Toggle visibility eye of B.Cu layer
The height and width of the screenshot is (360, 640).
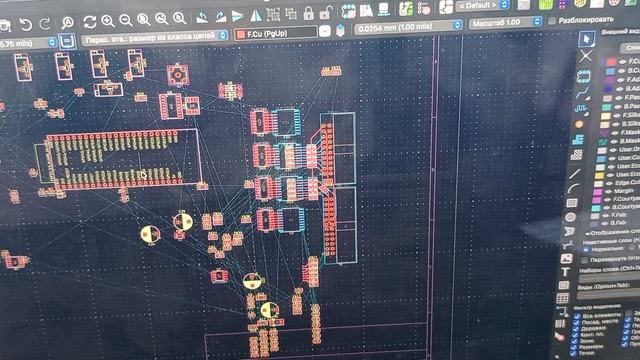(622, 71)
